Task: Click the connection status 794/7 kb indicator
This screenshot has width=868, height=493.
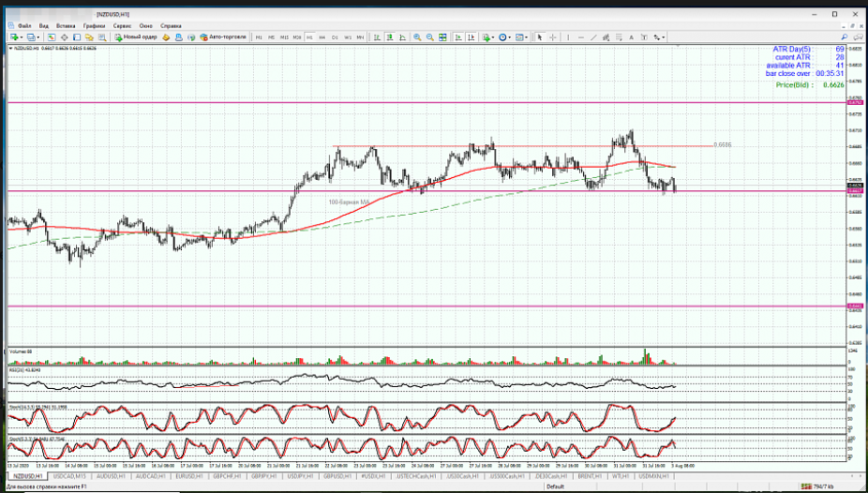Action: coord(817,486)
